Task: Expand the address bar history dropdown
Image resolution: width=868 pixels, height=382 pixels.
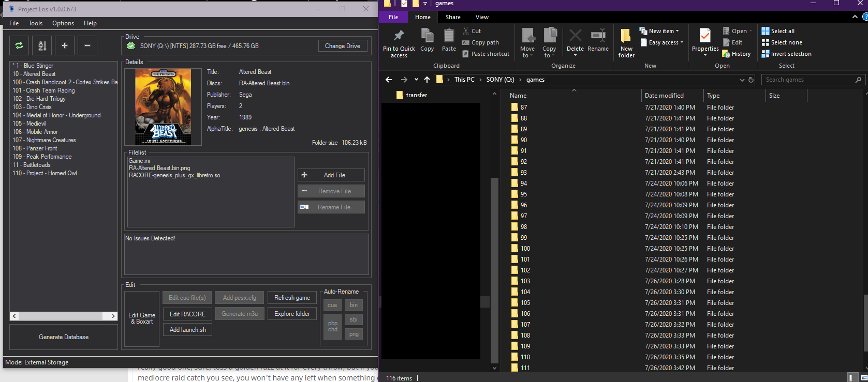Action: 742,80
